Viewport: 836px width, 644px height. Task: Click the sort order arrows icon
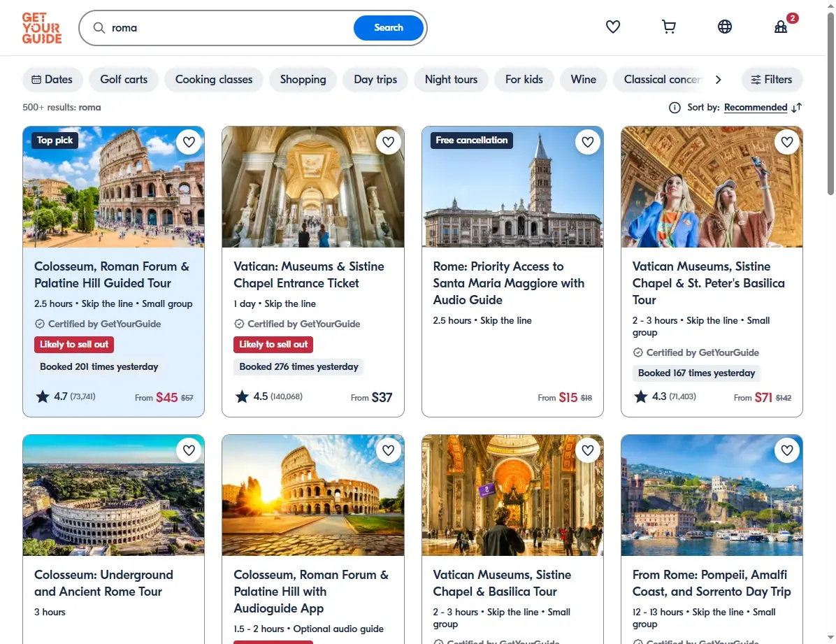click(797, 108)
